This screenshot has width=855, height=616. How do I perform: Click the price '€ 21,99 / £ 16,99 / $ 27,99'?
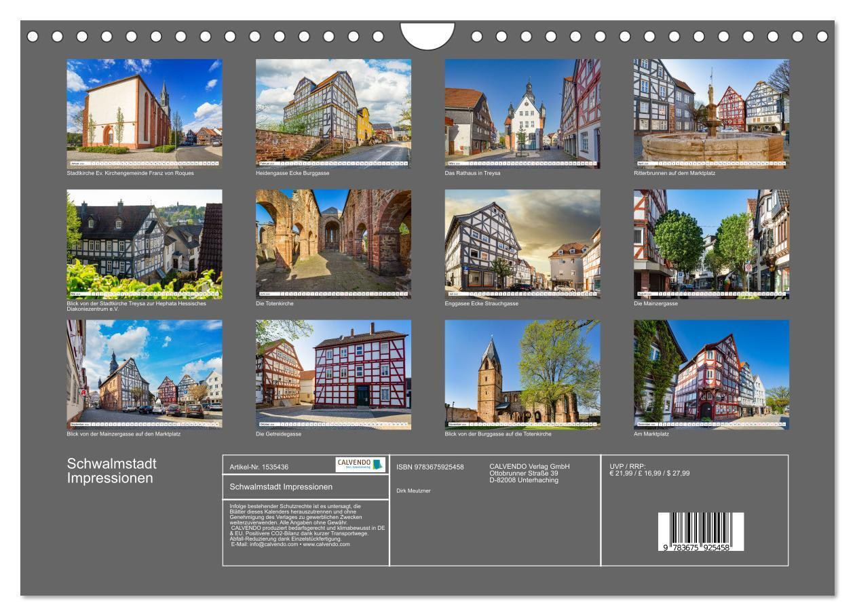pos(649,474)
